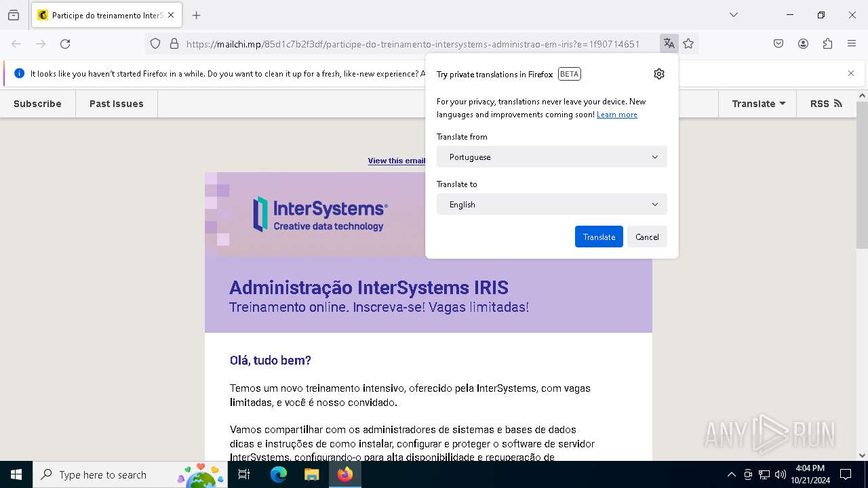Open the Firefox account icon

point(803,43)
